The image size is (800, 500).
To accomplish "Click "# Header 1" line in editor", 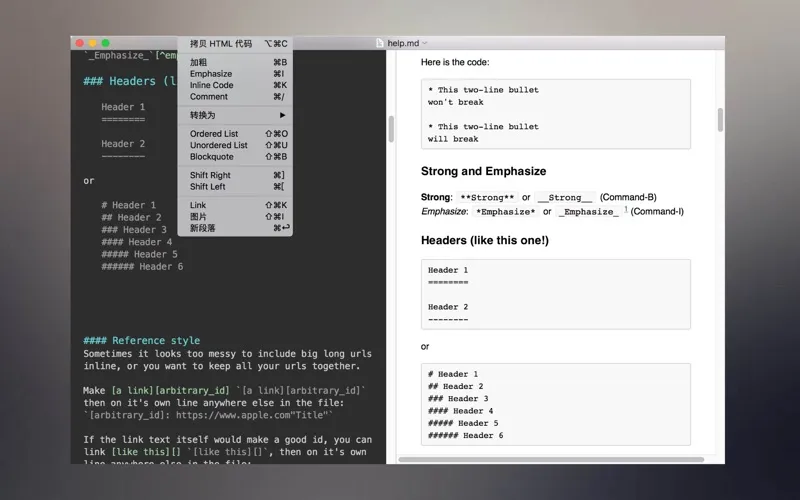I will pos(129,205).
